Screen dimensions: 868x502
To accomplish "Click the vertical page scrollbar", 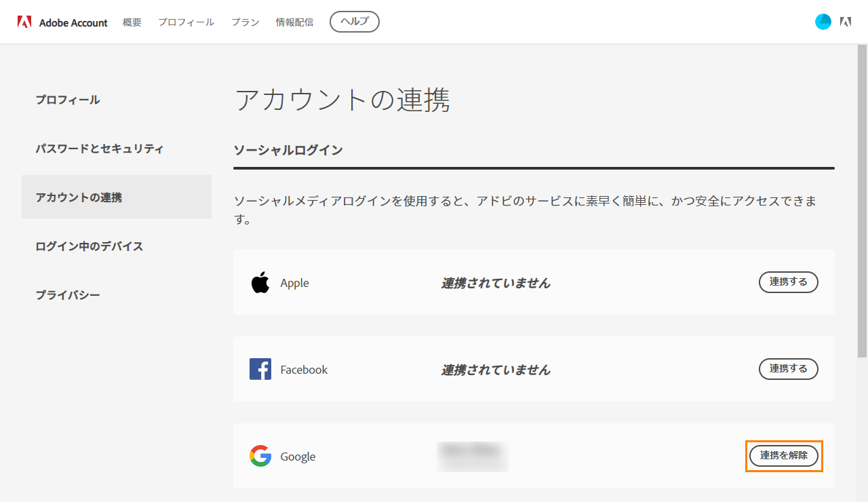I will (x=862, y=201).
